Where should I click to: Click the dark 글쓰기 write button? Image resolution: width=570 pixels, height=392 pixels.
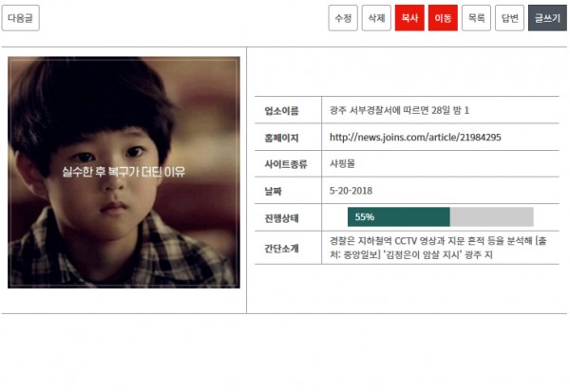pyautogui.click(x=547, y=18)
